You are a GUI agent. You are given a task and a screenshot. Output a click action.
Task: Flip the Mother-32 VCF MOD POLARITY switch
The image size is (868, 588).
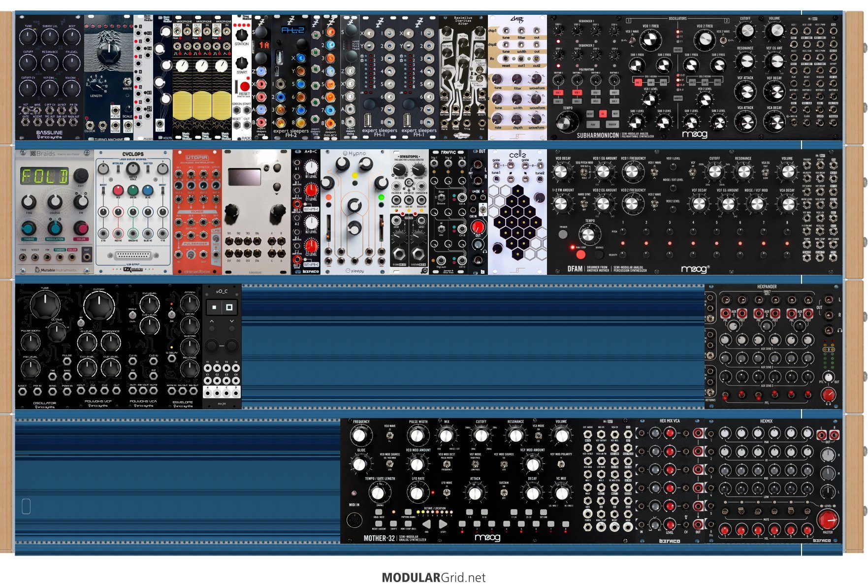pyautogui.click(x=560, y=464)
